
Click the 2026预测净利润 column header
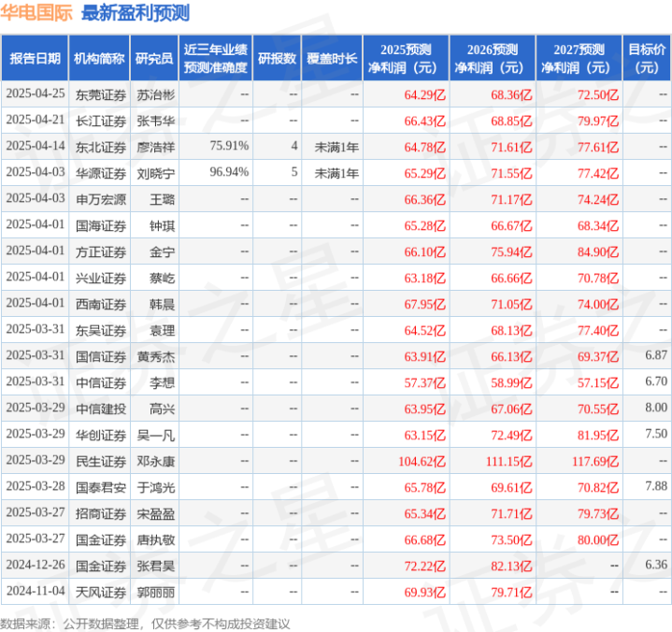click(x=493, y=58)
